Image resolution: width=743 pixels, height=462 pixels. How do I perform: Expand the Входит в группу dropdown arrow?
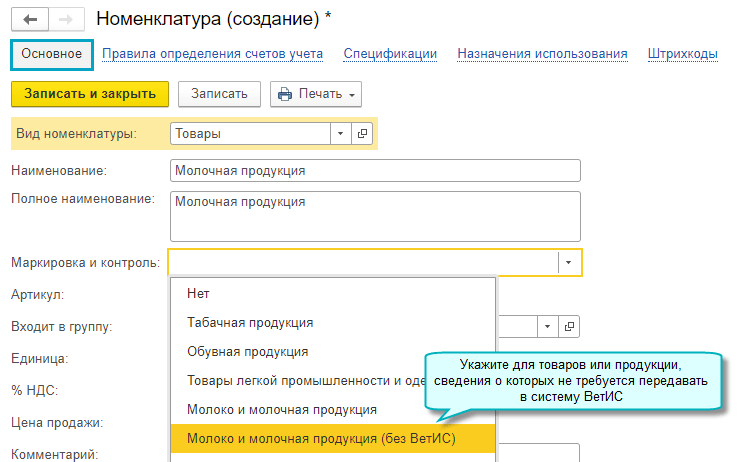click(x=548, y=326)
